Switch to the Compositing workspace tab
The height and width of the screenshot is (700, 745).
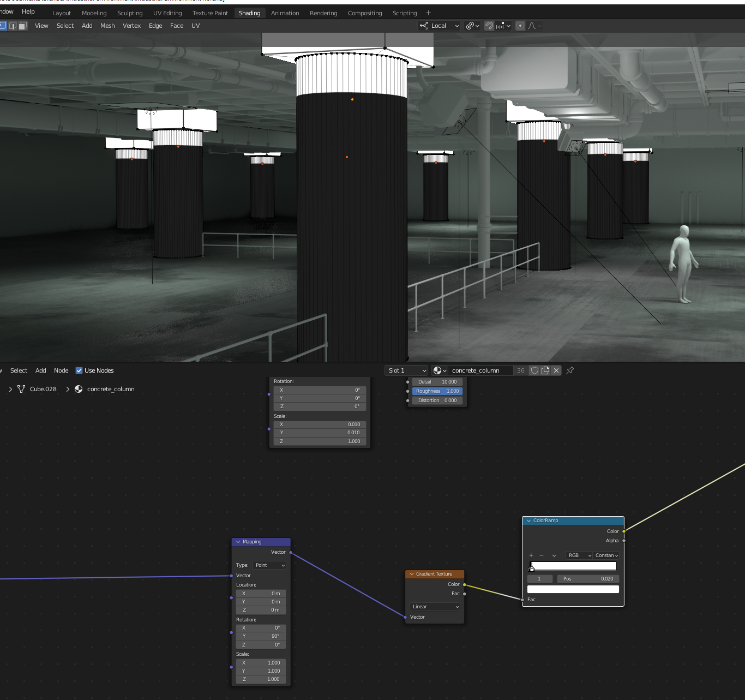pyautogui.click(x=365, y=13)
